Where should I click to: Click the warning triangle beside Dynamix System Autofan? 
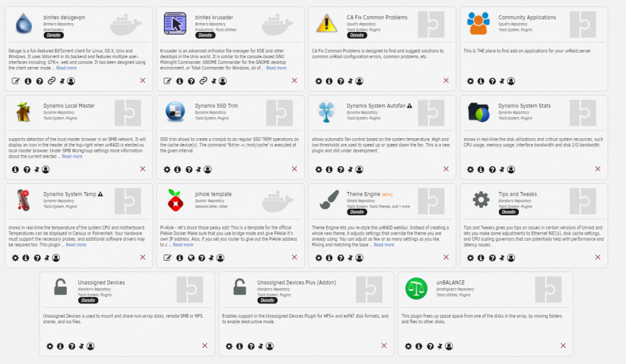[x=409, y=106]
